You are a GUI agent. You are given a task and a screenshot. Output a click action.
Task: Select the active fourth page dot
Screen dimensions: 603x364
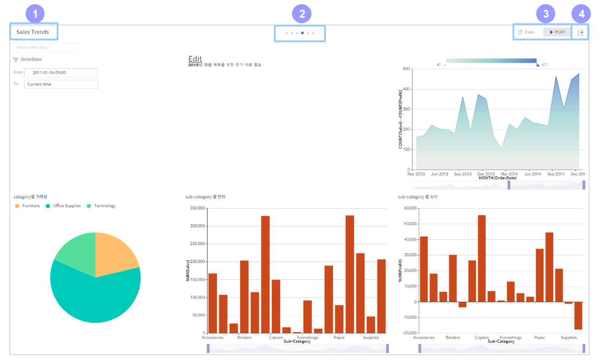pos(303,33)
